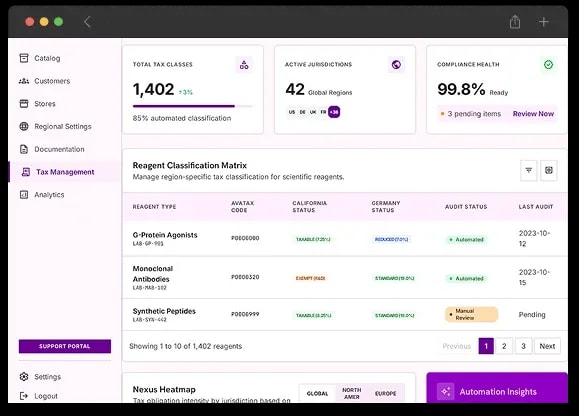Image resolution: width=579 pixels, height=416 pixels.
Task: Click the automated classification progress bar
Action: (193, 106)
